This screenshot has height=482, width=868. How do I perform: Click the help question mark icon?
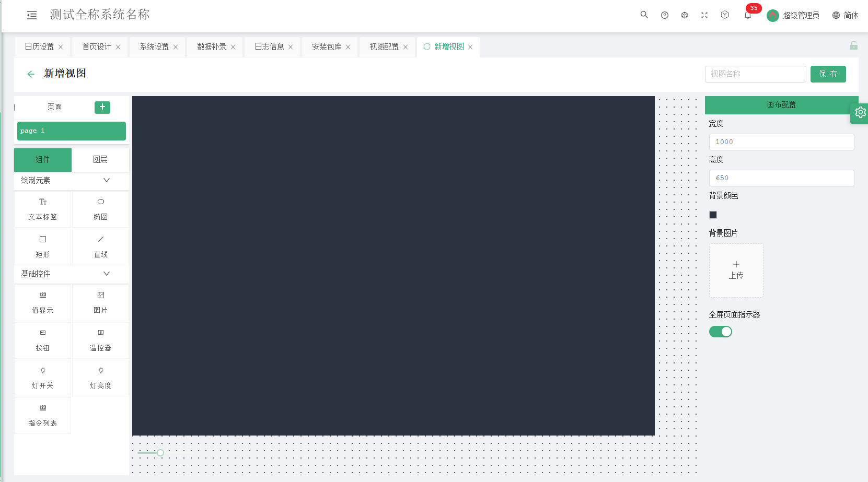pyautogui.click(x=665, y=15)
